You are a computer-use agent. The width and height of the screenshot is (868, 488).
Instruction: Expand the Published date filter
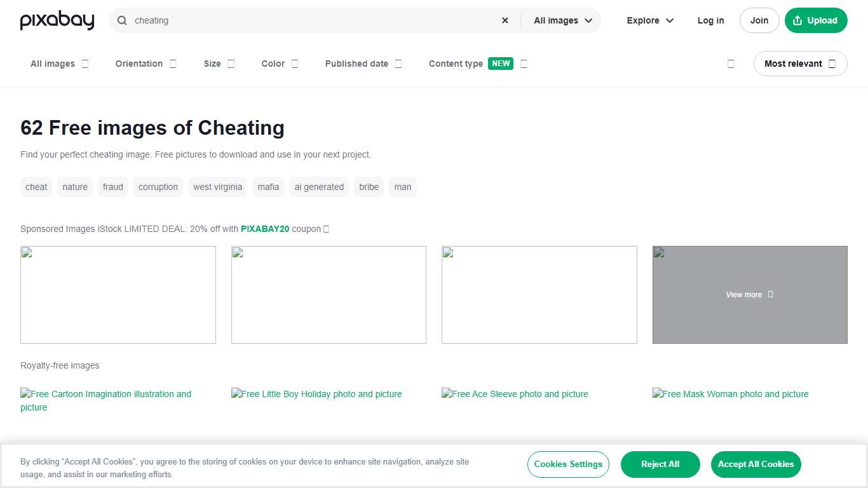pos(363,64)
